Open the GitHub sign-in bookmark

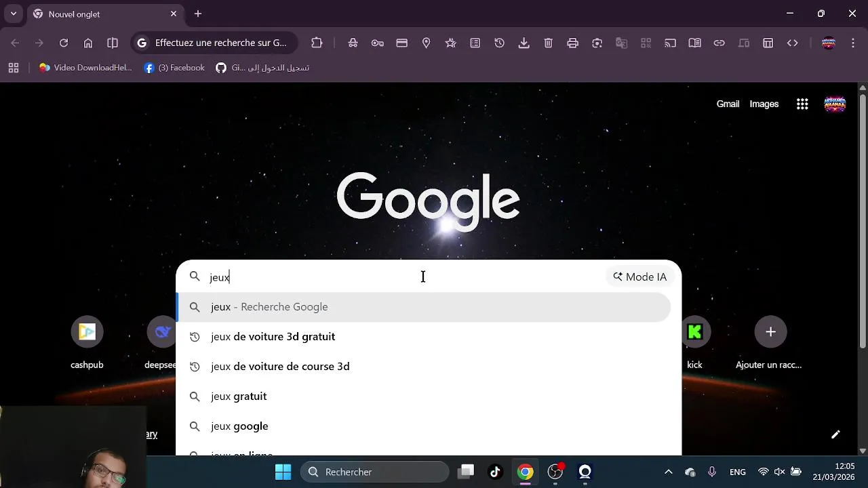(x=262, y=68)
